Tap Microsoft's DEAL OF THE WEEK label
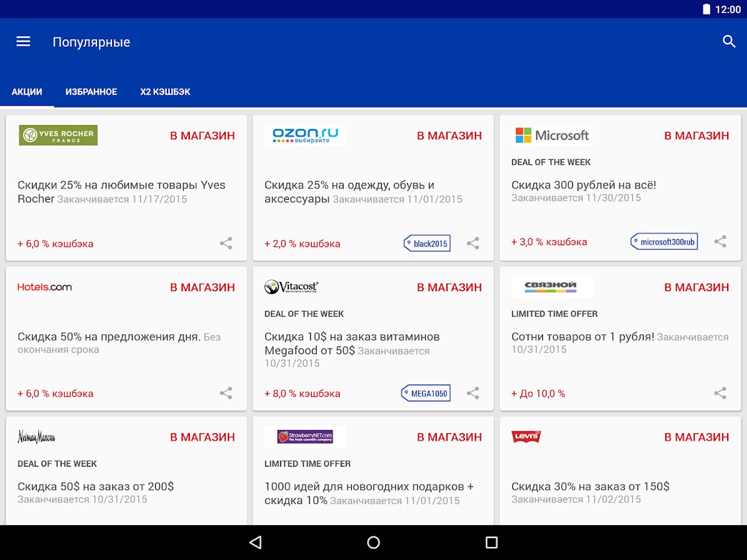747x560 pixels. 551,162
